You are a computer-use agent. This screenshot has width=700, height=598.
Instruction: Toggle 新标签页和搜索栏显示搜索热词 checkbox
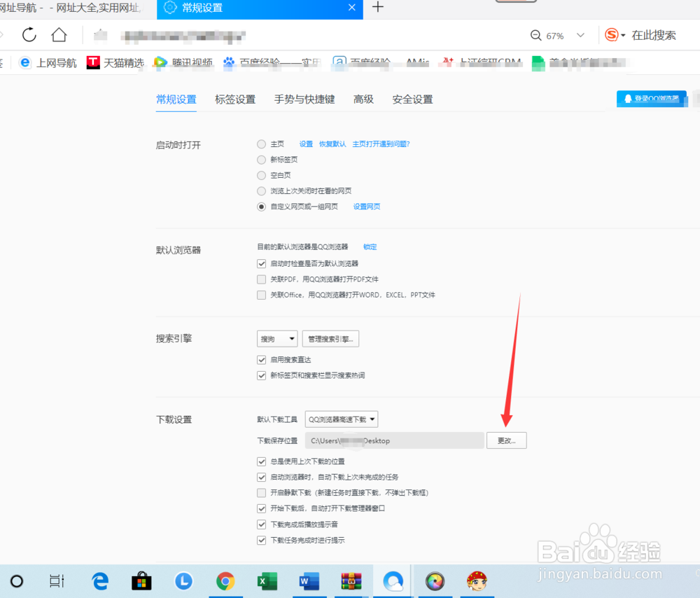(262, 375)
